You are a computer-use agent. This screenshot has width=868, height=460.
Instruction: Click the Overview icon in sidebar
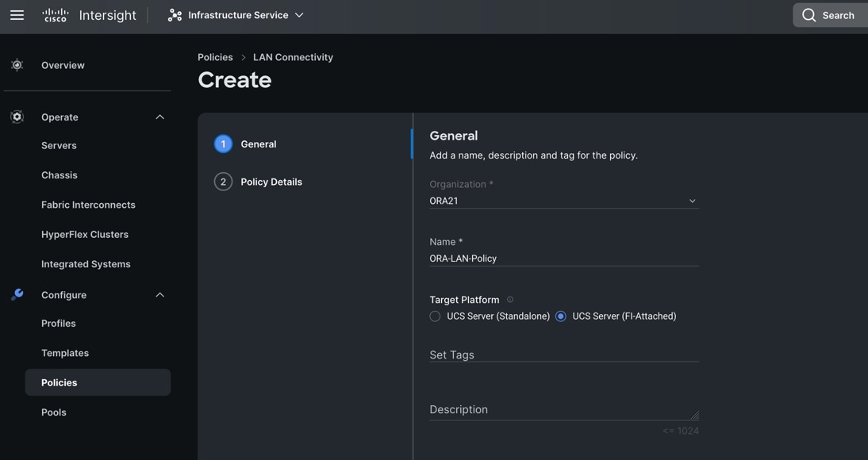(x=17, y=65)
